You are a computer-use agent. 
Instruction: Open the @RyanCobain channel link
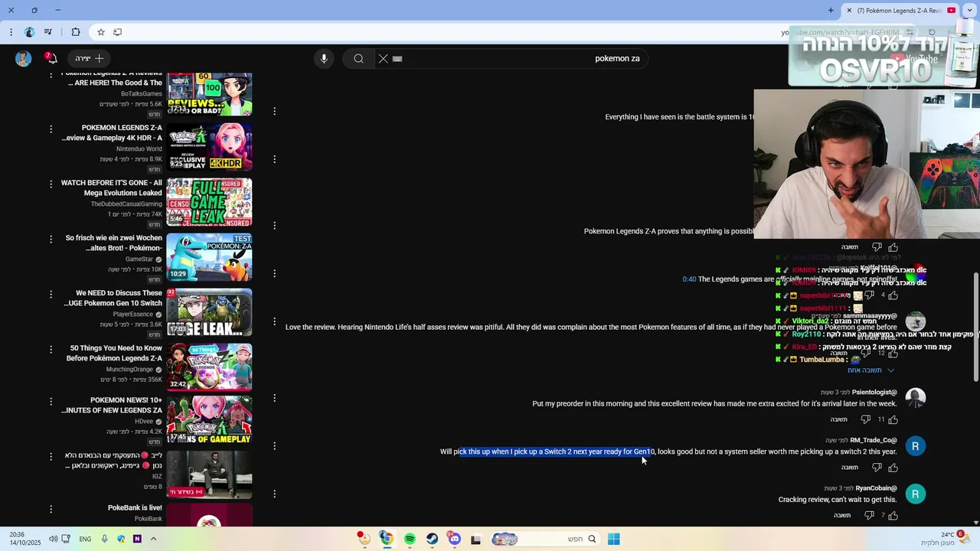point(876,488)
